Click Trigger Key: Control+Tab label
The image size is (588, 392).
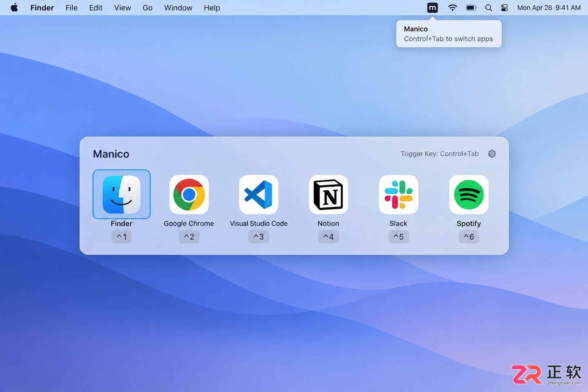439,154
